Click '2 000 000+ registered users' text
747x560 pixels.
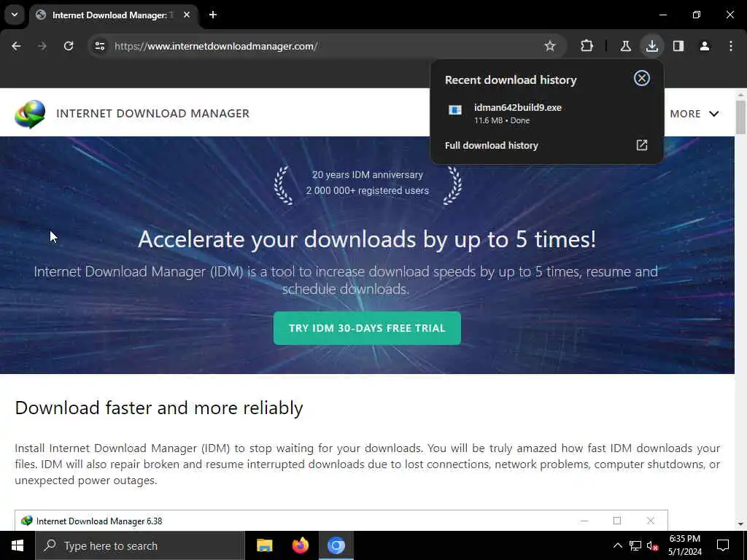coord(368,190)
